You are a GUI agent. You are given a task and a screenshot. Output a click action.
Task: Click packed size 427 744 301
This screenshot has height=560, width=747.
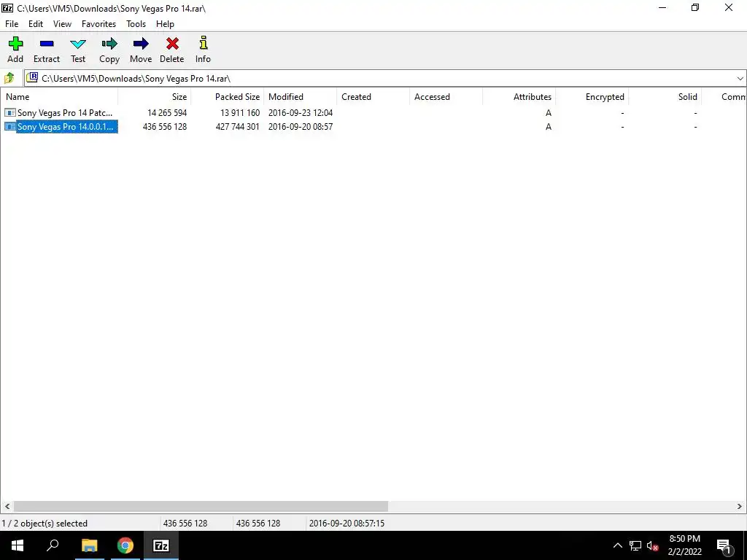(x=238, y=127)
